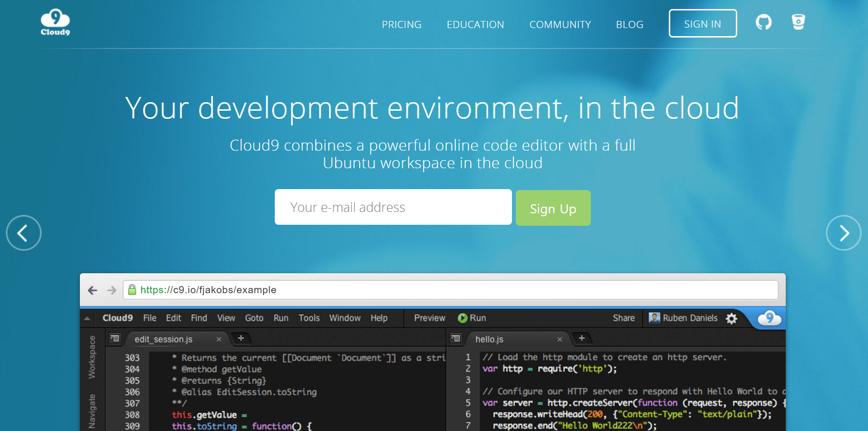The width and height of the screenshot is (868, 431).
Task: Open the Help menu
Action: (x=379, y=318)
